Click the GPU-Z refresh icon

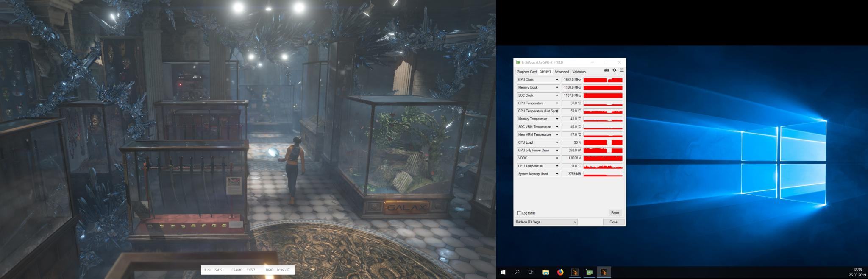[614, 70]
